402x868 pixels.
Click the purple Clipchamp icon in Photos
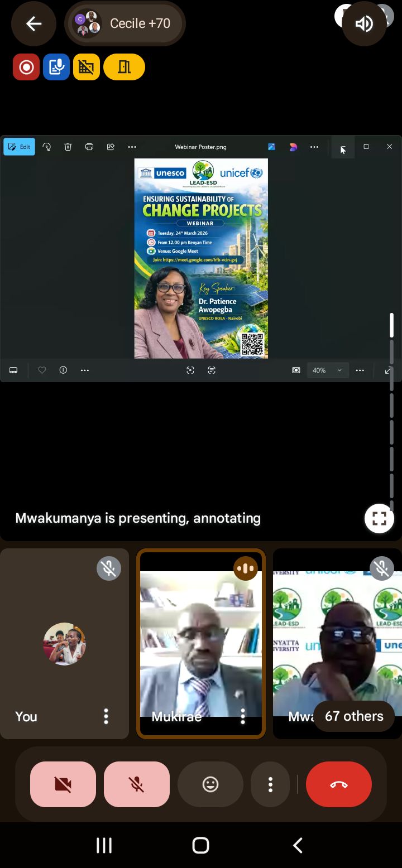[293, 147]
